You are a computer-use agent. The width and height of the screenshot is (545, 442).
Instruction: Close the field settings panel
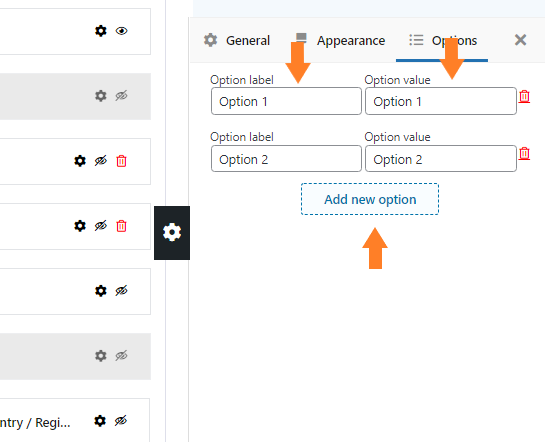[x=520, y=40]
